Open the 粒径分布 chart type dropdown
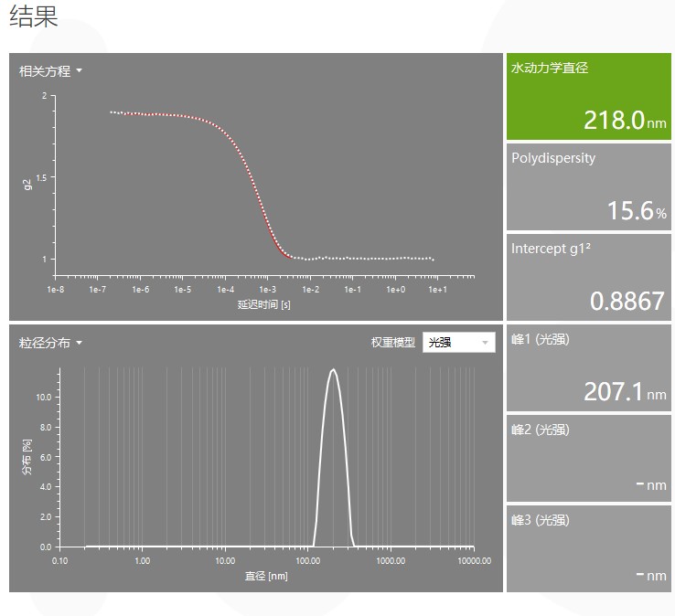 (x=50, y=343)
